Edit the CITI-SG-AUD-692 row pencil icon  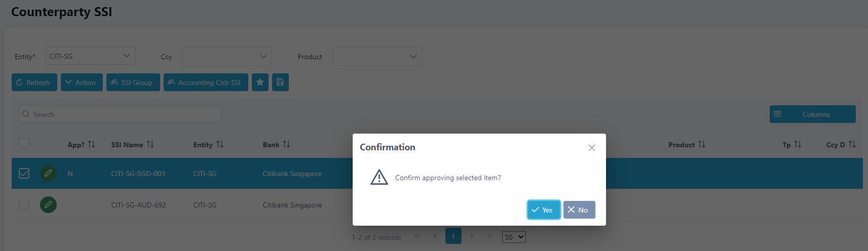click(48, 205)
